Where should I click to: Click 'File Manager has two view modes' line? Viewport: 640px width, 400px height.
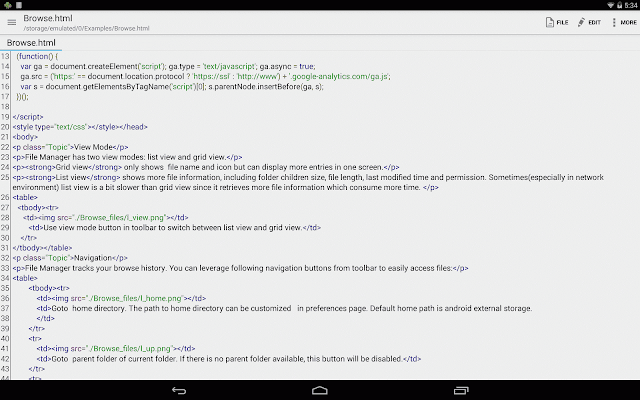coord(127,157)
